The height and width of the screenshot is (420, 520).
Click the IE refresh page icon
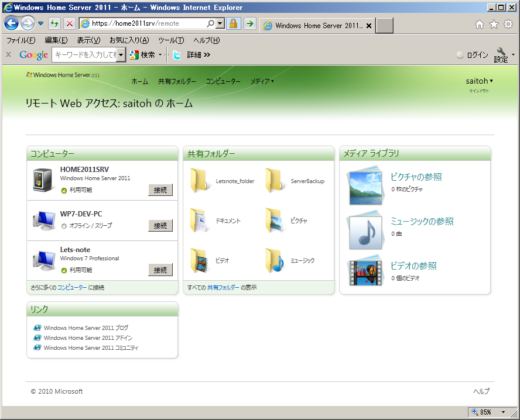pyautogui.click(x=54, y=24)
